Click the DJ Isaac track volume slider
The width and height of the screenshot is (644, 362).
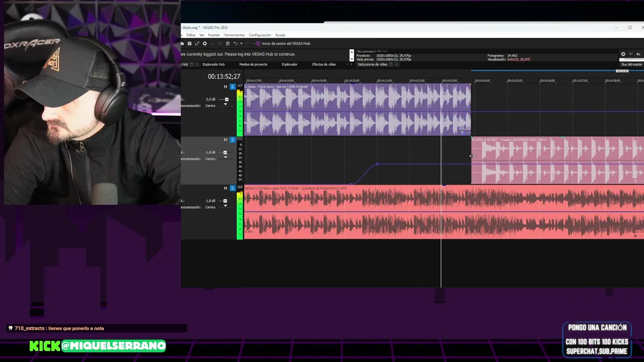click(x=226, y=100)
